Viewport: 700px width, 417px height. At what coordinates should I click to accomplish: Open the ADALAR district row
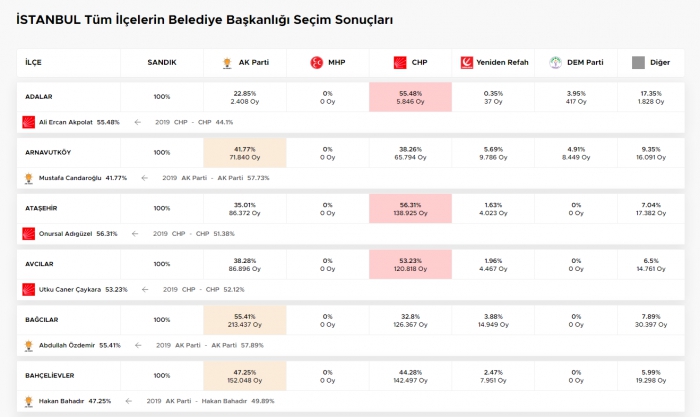[39, 97]
